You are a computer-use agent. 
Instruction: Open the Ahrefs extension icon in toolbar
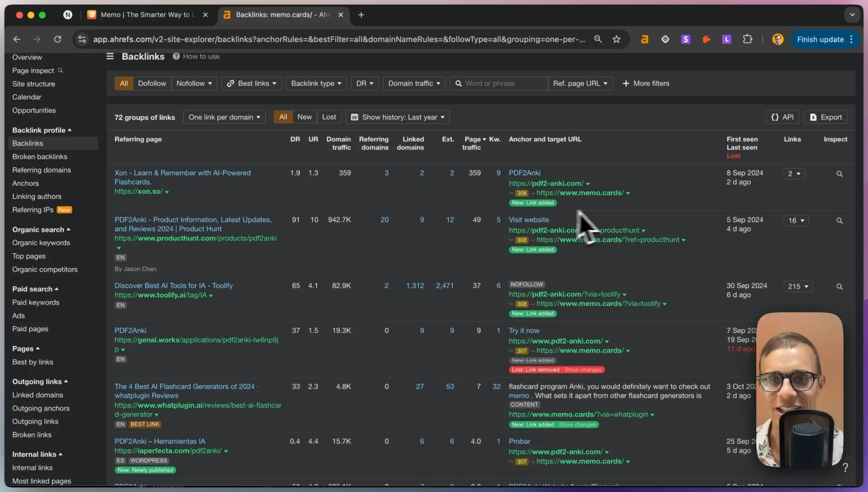645,39
